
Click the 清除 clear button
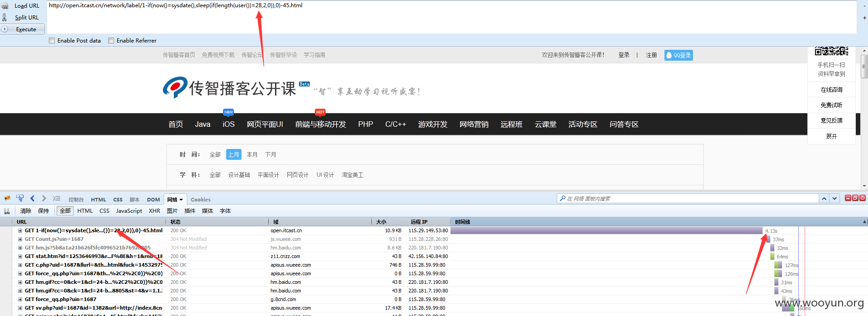pyautogui.click(x=26, y=211)
